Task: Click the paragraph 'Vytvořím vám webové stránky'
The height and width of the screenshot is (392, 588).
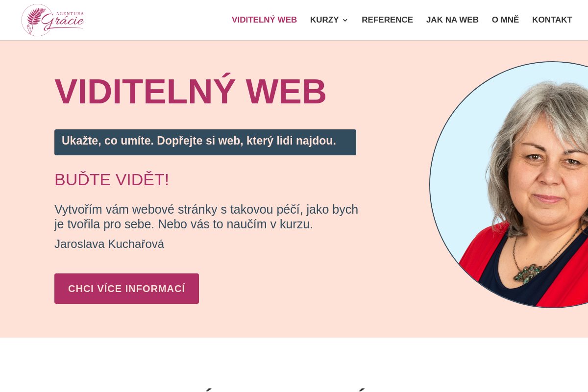Action: (206, 217)
